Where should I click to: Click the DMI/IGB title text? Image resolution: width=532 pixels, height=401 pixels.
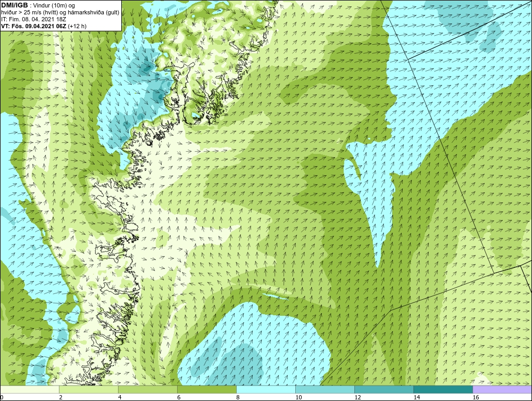tap(14, 5)
